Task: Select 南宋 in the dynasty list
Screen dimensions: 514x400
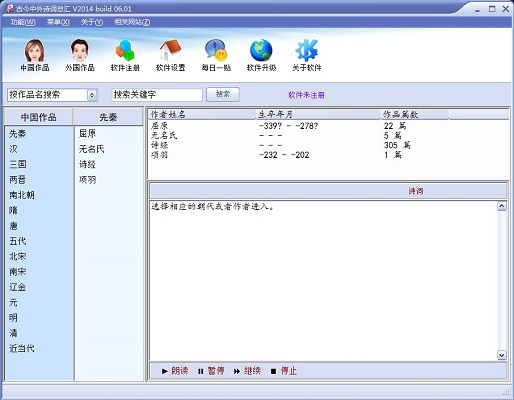Action: click(x=18, y=272)
